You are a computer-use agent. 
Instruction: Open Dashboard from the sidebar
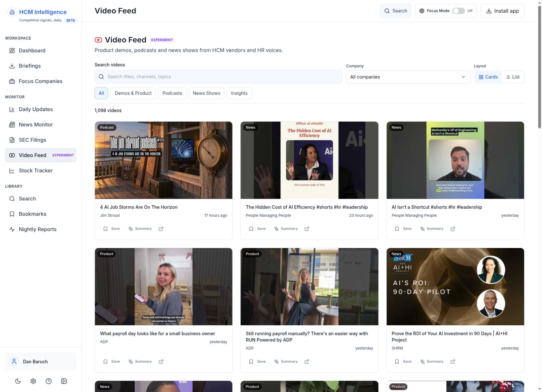coord(41,51)
